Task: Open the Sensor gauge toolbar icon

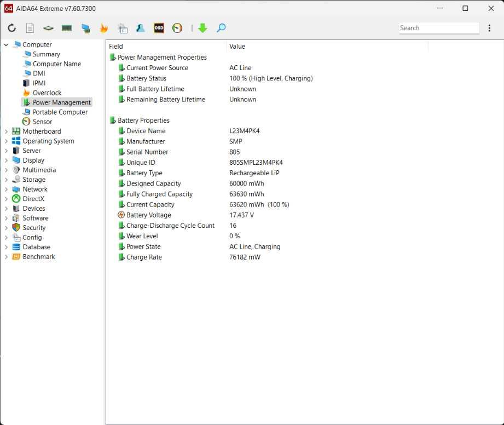Action: coord(177,28)
